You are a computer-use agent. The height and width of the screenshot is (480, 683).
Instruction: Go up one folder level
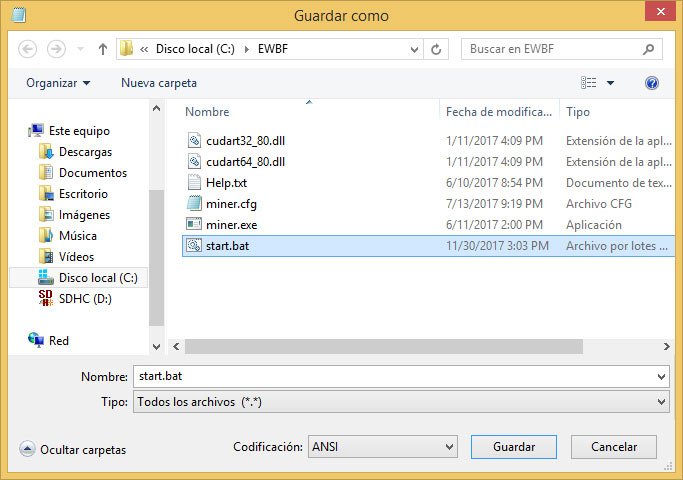point(103,49)
